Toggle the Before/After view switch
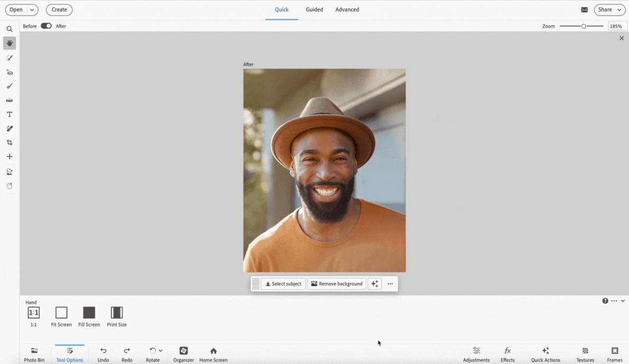This screenshot has width=629, height=364. [x=46, y=26]
